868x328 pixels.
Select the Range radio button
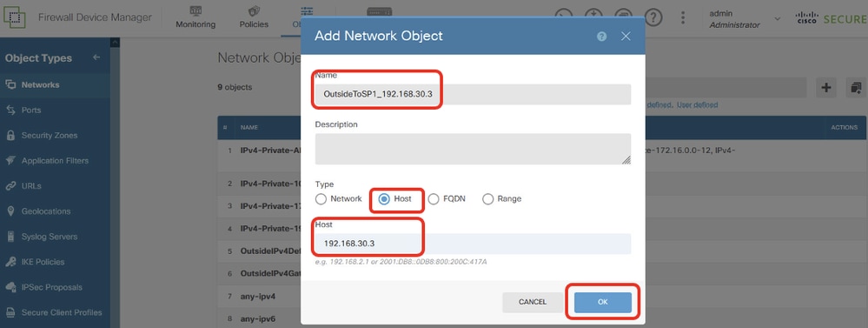(x=487, y=199)
